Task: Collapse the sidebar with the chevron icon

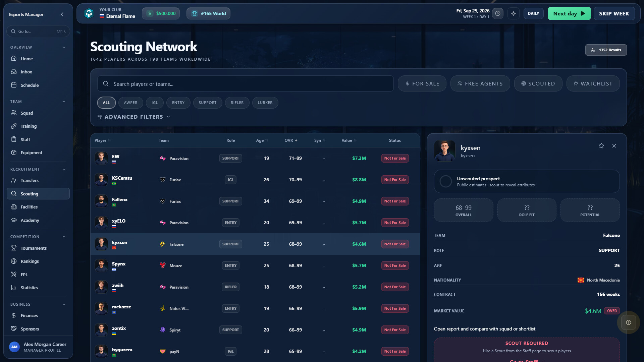Action: click(62, 14)
